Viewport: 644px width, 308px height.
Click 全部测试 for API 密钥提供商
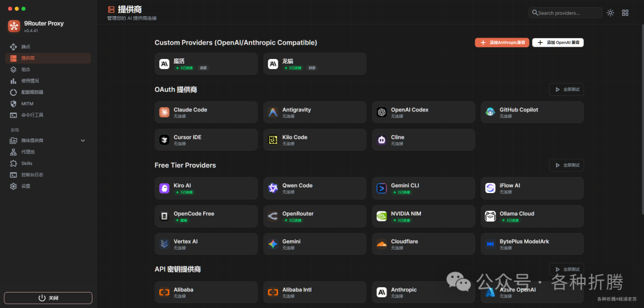(x=566, y=269)
